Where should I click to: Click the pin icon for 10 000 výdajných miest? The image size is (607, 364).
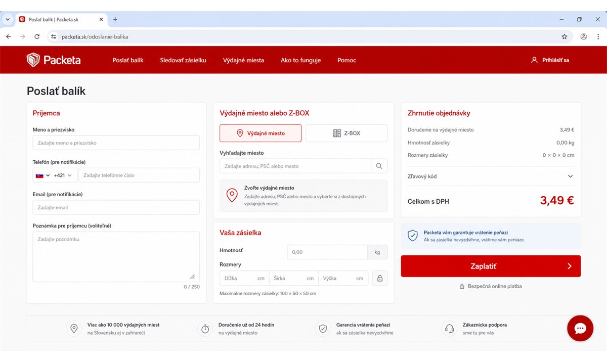[x=74, y=329]
